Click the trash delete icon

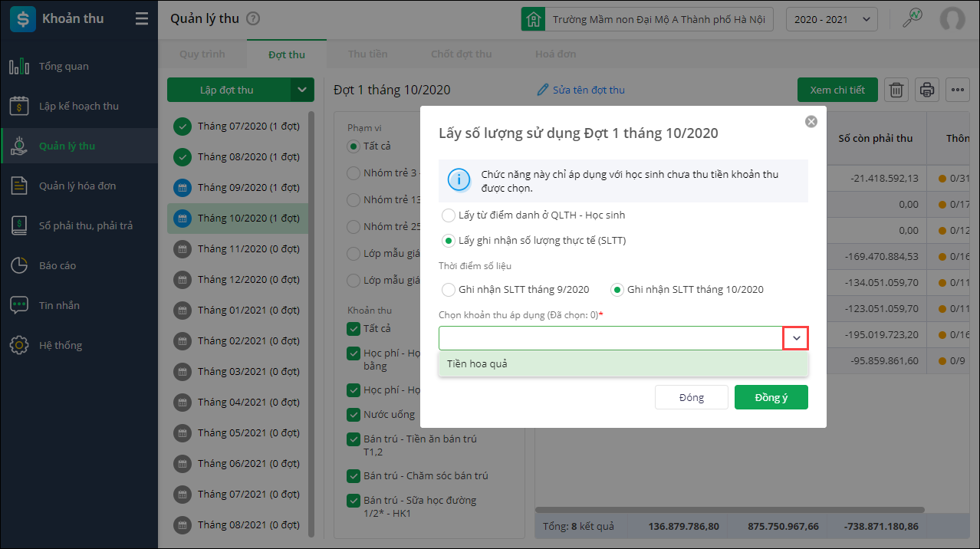896,90
